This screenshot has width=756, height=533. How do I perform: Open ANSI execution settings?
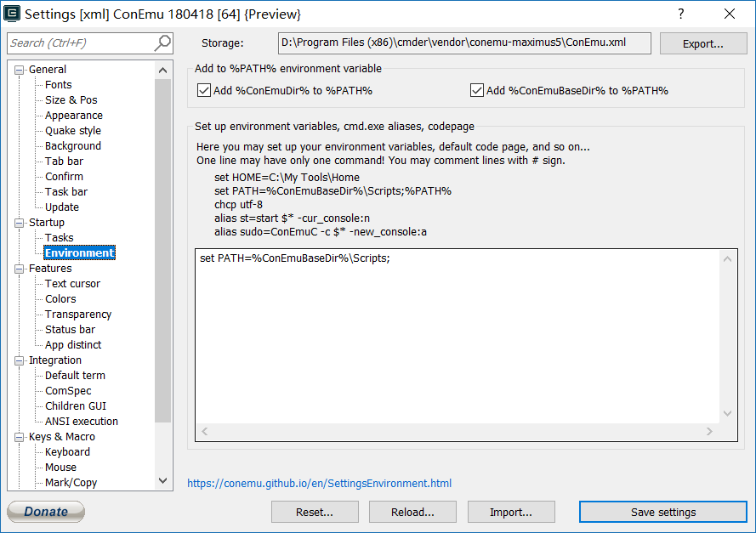click(x=82, y=422)
